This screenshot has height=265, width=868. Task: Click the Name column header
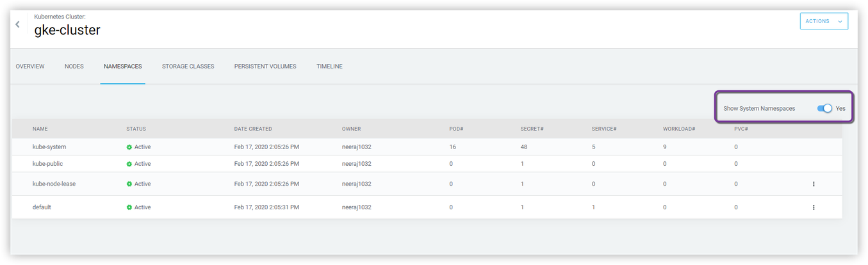pyautogui.click(x=40, y=129)
